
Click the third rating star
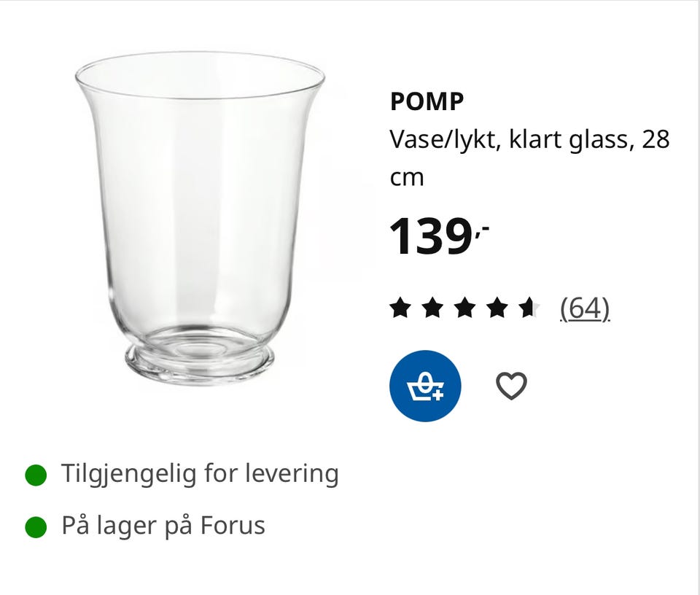(464, 309)
